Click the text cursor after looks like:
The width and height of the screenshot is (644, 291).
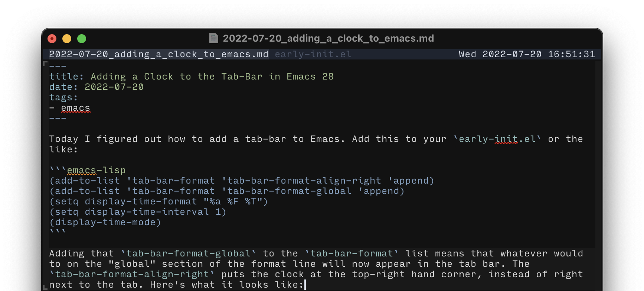point(305,284)
